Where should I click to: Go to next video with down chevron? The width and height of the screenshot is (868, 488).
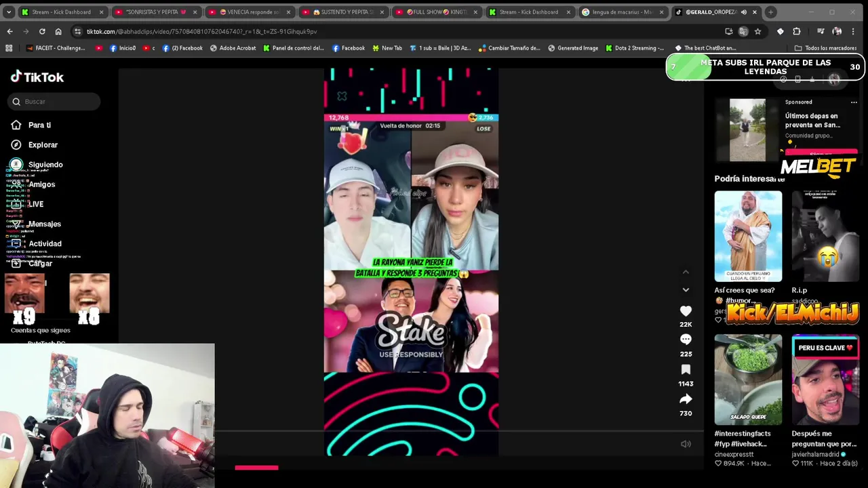(686, 289)
